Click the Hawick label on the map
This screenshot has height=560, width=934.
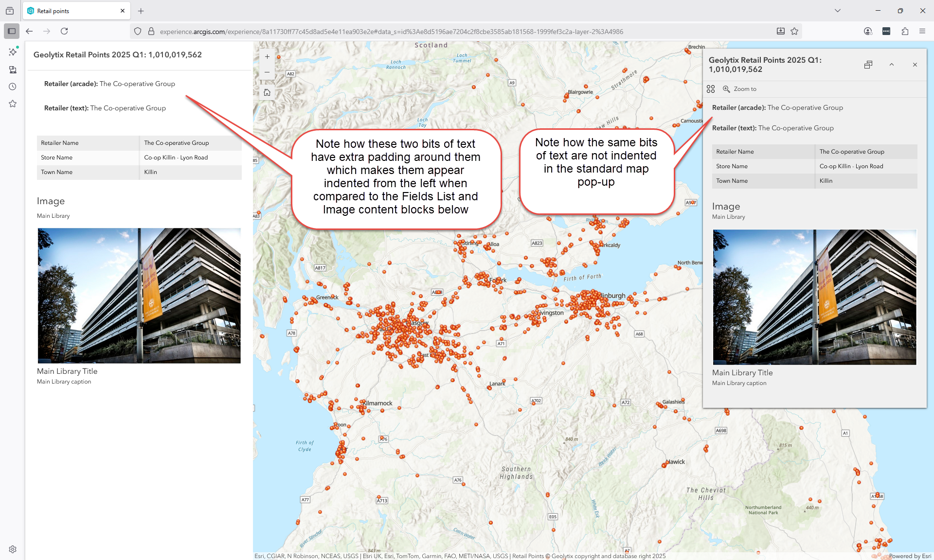[x=675, y=462]
